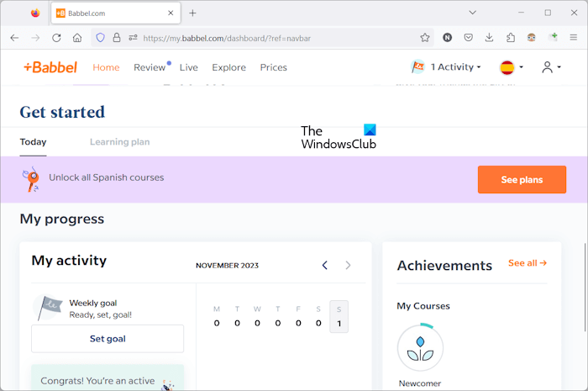Click the Newcomer achievement badge

420,348
